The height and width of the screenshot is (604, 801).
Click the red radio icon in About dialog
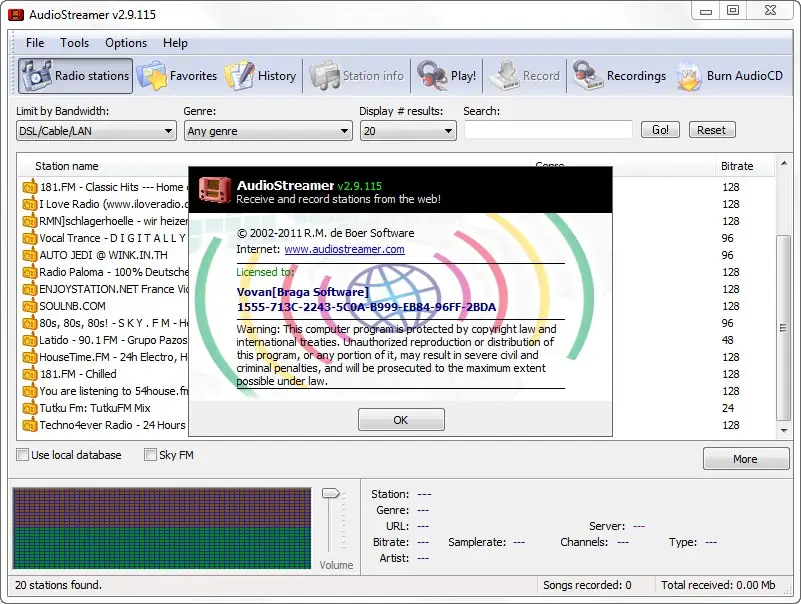coord(214,190)
